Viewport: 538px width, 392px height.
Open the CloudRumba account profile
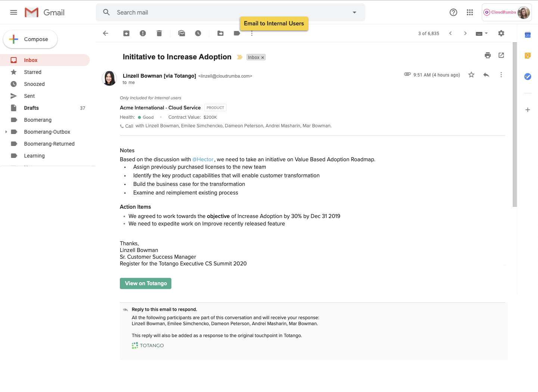[x=507, y=12]
